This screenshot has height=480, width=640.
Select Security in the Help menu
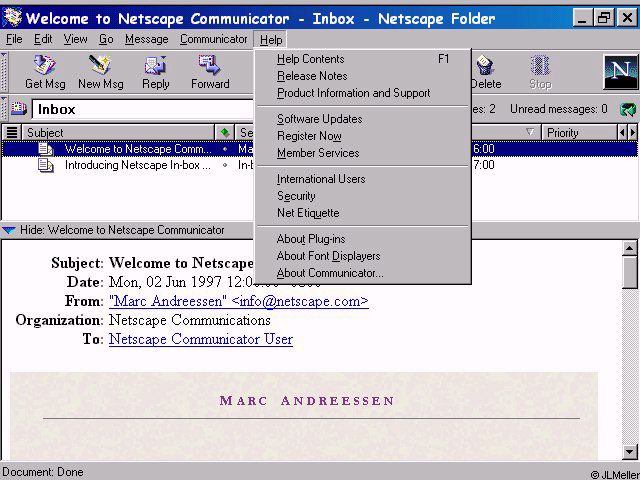(x=363, y=196)
